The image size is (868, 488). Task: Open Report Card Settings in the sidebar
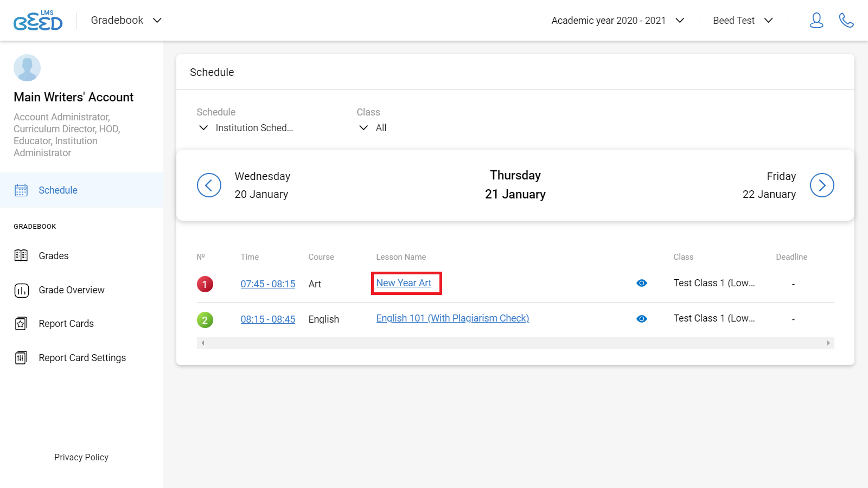click(82, 358)
